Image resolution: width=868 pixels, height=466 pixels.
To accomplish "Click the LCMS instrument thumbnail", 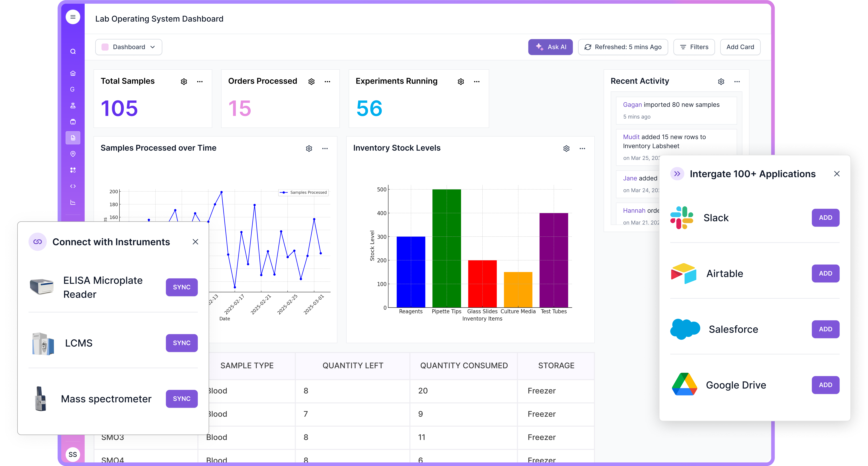I will (x=43, y=343).
